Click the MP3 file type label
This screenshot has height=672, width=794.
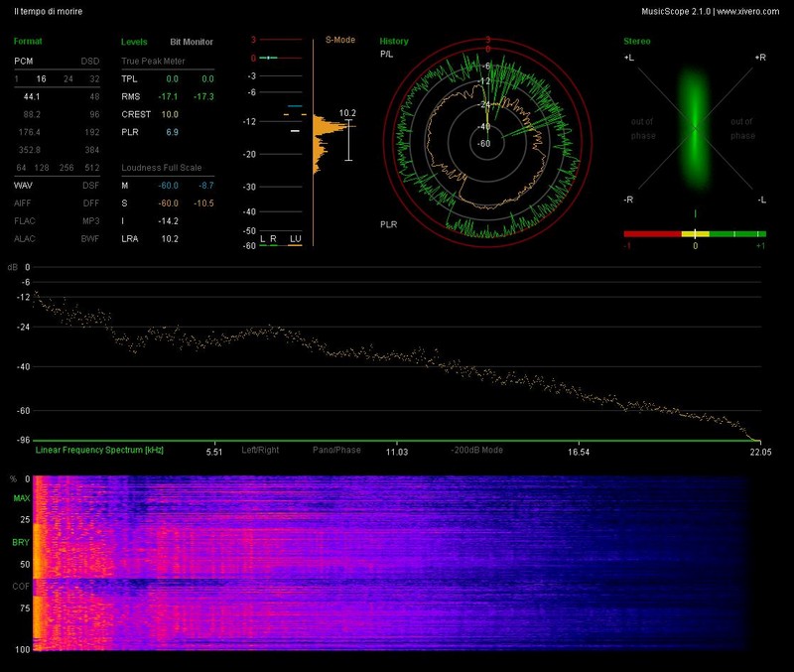point(91,220)
